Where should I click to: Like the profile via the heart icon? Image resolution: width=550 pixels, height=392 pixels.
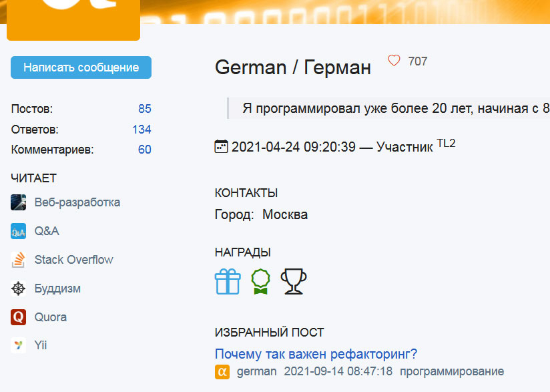click(x=393, y=60)
